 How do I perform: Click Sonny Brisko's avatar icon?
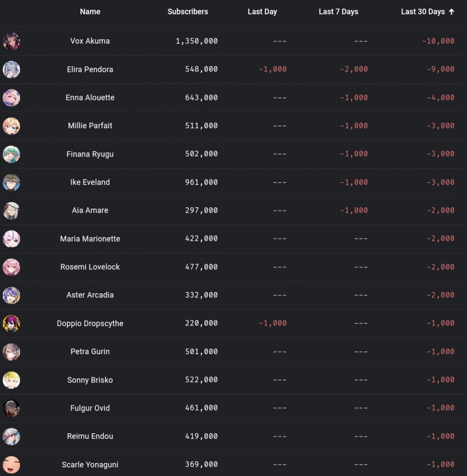point(11,380)
